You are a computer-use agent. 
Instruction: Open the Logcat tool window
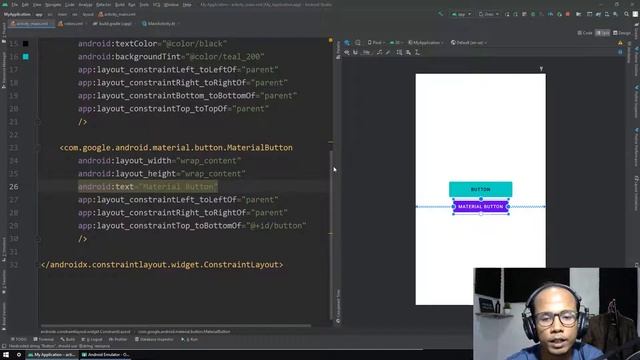point(92,339)
